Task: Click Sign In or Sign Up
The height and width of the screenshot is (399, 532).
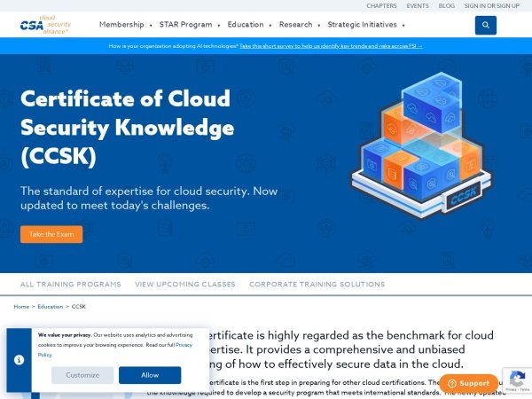Action: click(491, 6)
